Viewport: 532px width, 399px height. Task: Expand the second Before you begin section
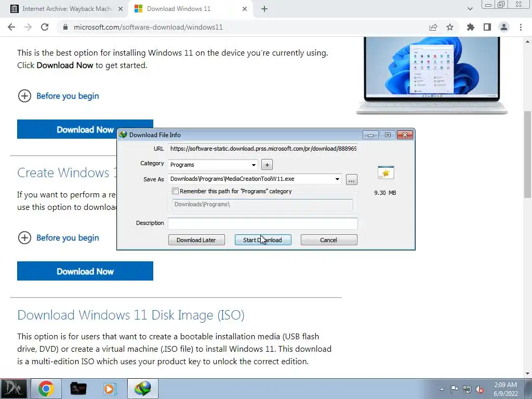pos(58,238)
